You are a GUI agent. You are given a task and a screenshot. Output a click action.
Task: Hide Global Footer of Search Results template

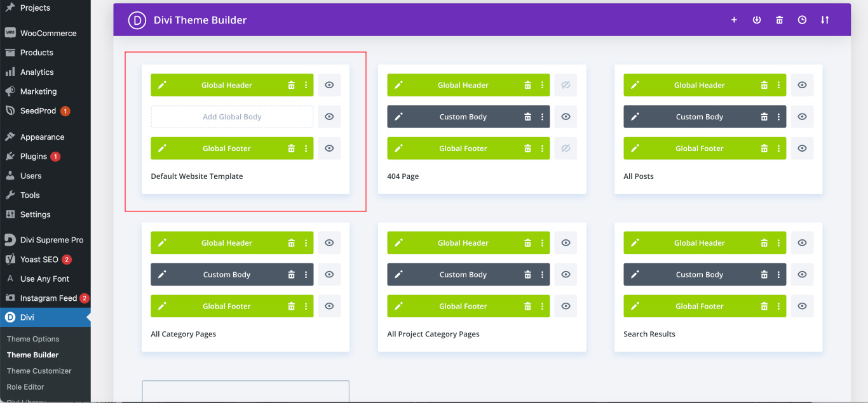point(802,307)
